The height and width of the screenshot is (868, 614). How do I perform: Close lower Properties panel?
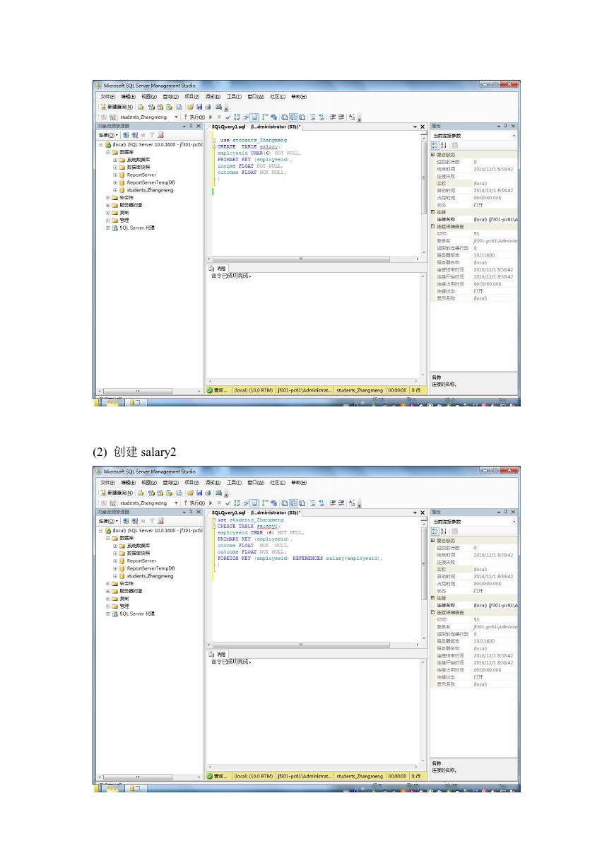pos(513,512)
